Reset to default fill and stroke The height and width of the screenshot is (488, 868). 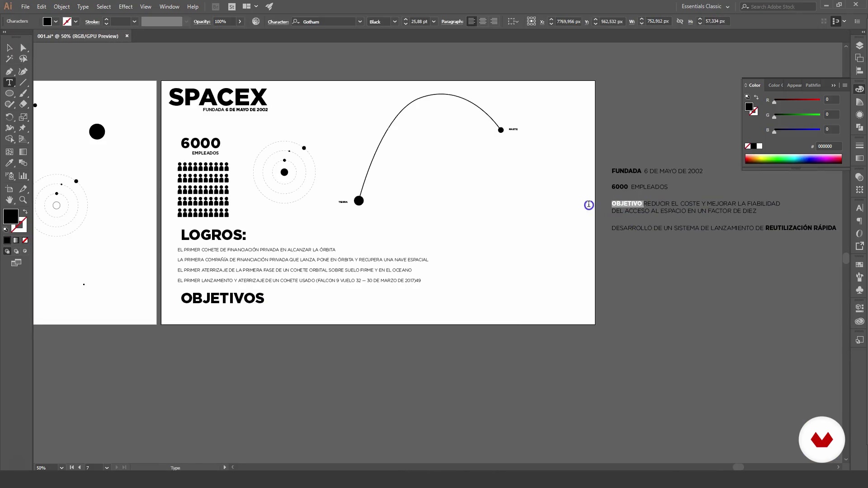(x=5, y=230)
